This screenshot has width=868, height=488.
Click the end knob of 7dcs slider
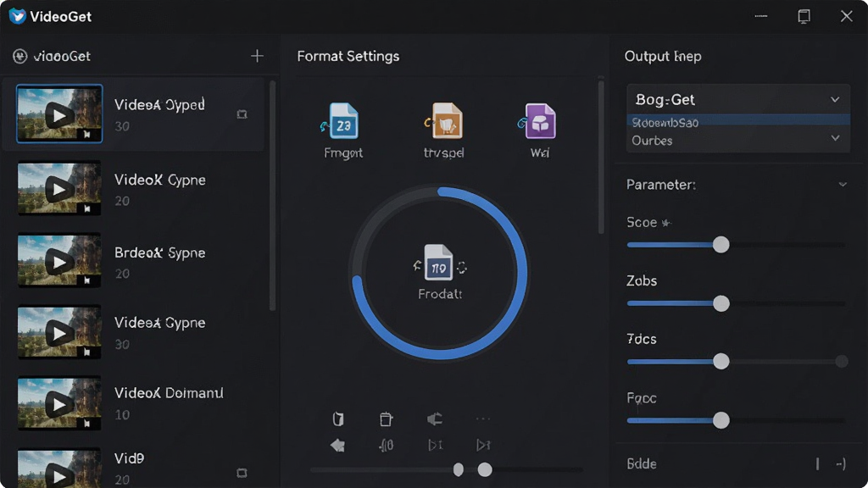pos(842,362)
